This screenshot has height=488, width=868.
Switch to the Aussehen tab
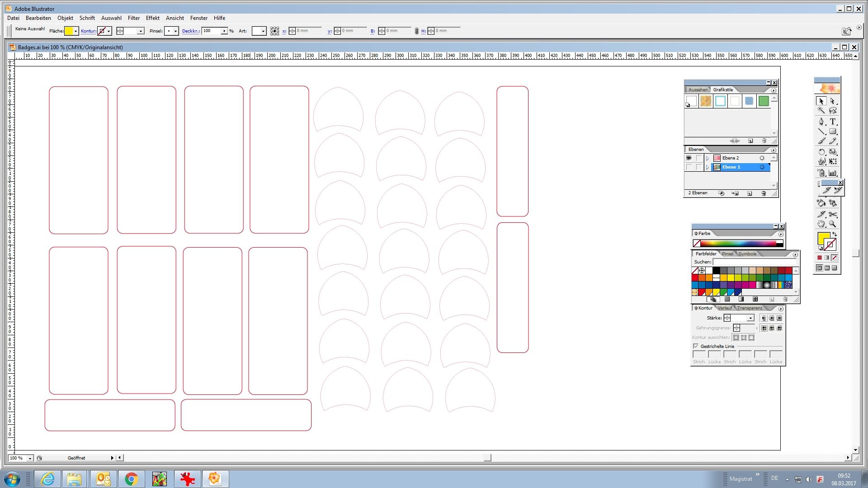698,89
